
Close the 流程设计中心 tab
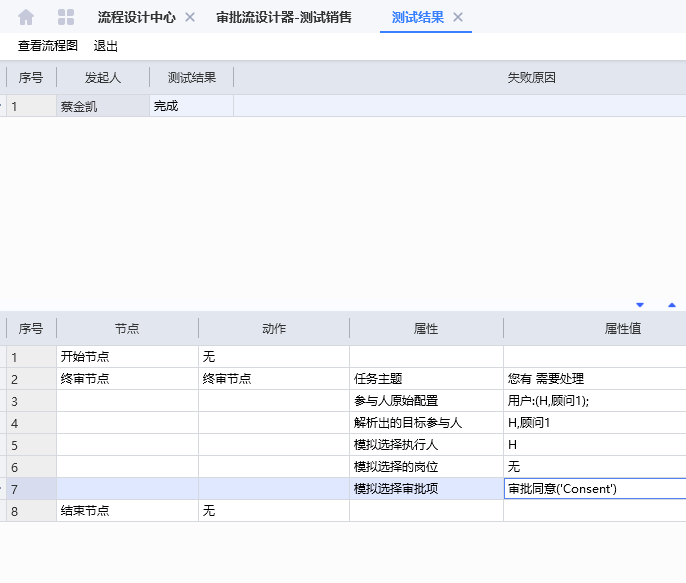click(190, 17)
